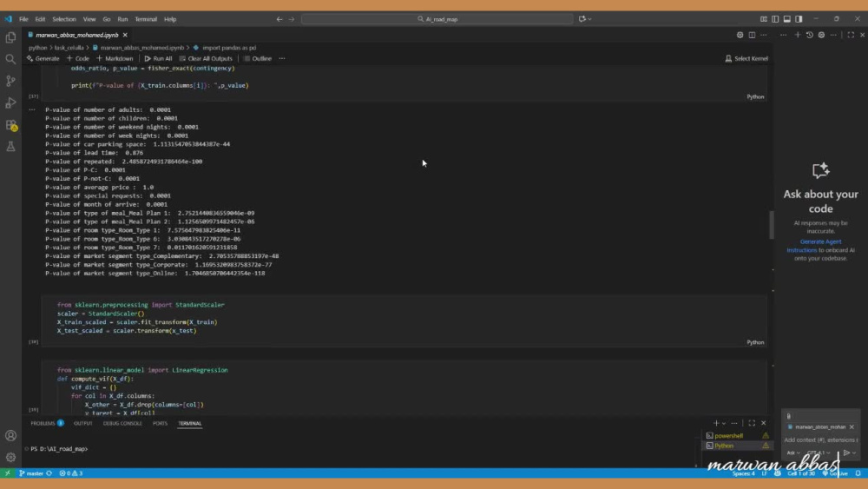Screen dimensions: 868x489
Task: Go forward with the navigation arrow
Action: click(x=292, y=19)
